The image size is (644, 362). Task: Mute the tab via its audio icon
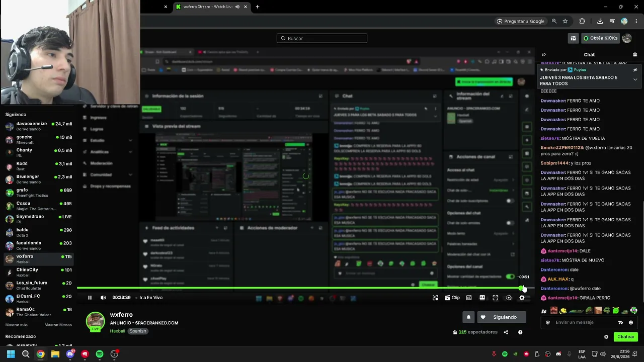point(237,7)
